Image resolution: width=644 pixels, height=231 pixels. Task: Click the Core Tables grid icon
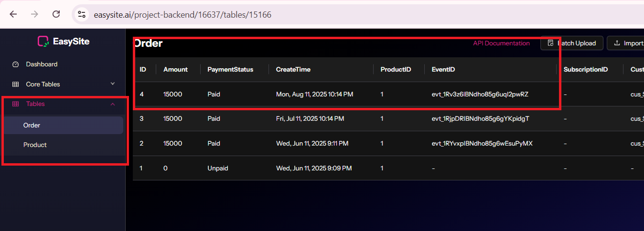click(x=15, y=84)
